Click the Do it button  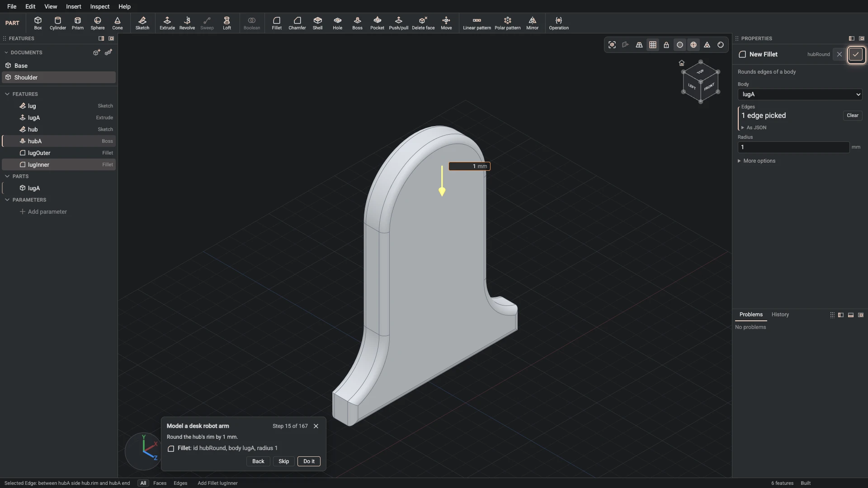pos(309,461)
